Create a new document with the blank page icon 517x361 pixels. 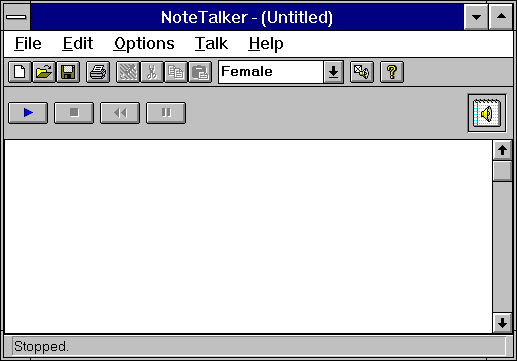[x=20, y=72]
